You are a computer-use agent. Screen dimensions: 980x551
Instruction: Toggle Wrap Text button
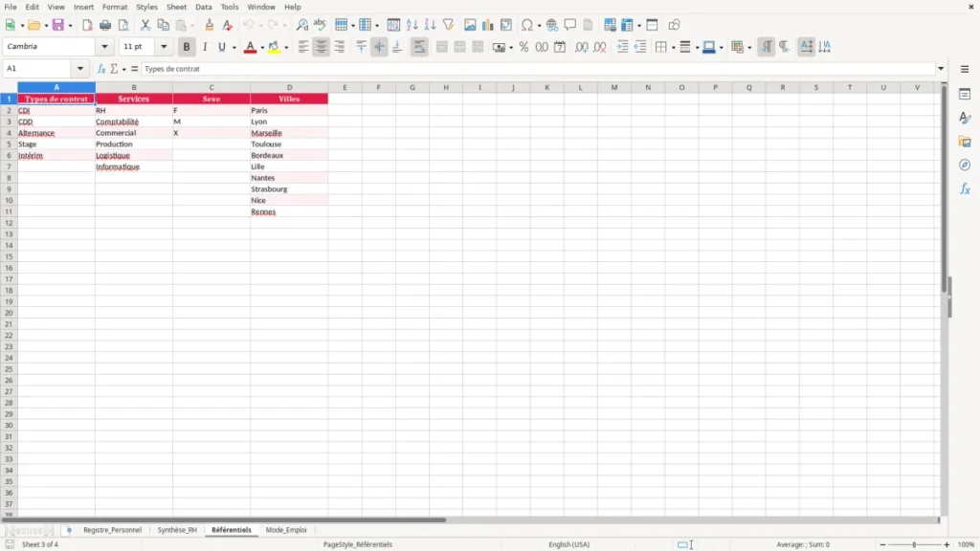click(419, 47)
